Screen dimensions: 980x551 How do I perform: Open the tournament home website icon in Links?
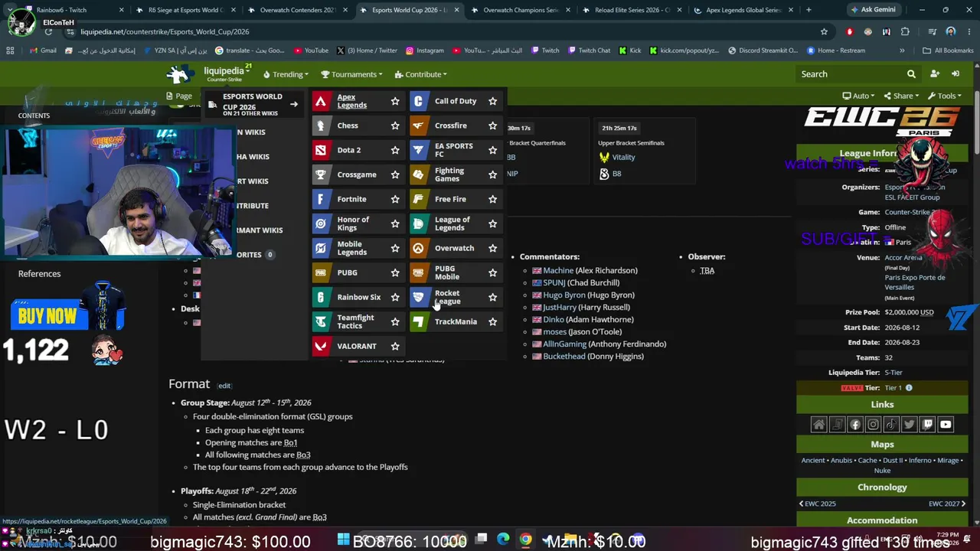[818, 425]
